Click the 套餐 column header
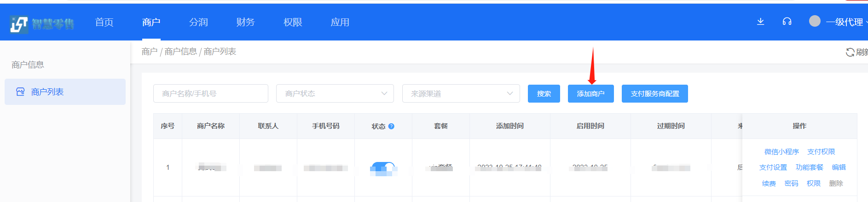Image resolution: width=868 pixels, height=202 pixels. (x=441, y=126)
